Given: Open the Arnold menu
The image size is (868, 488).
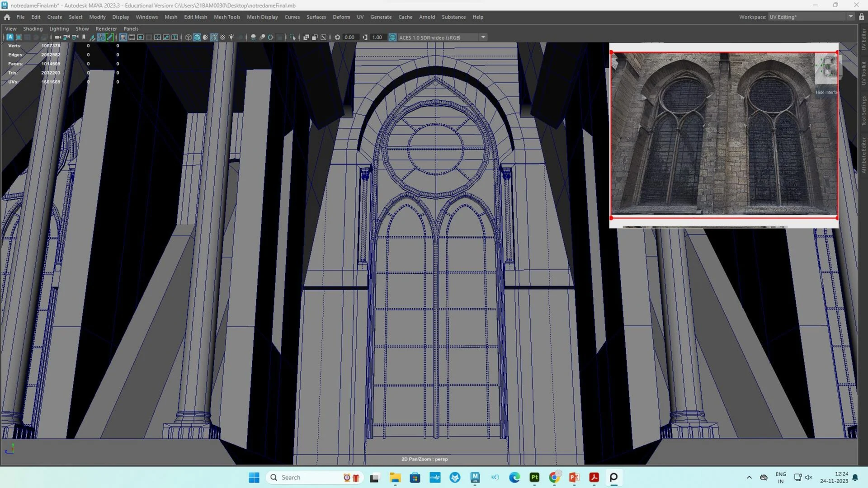Looking at the screenshot, I should pyautogui.click(x=427, y=17).
